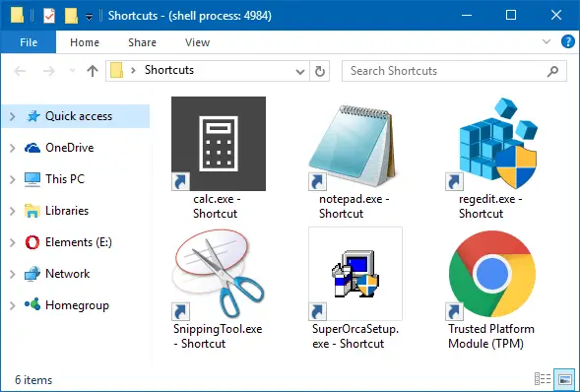This screenshot has width=580, height=392.
Task: Click the Properties checkmark icon in title bar
Action: point(49,16)
